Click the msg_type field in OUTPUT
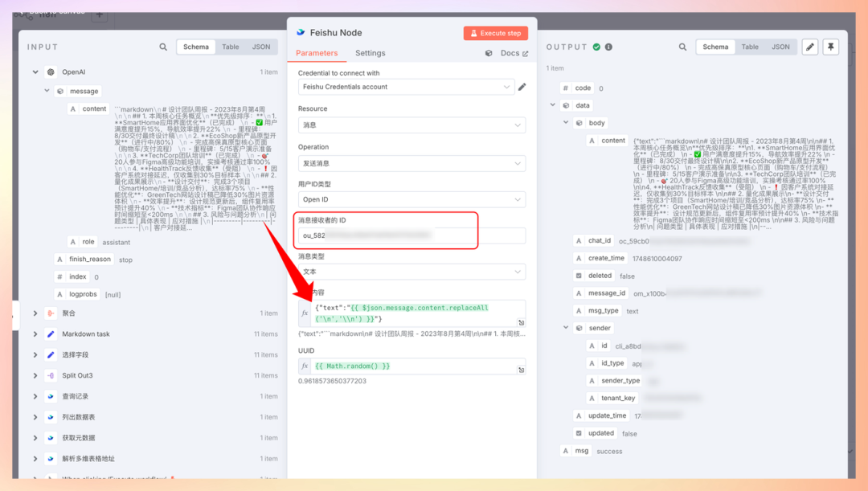The width and height of the screenshot is (868, 491). 597,310
